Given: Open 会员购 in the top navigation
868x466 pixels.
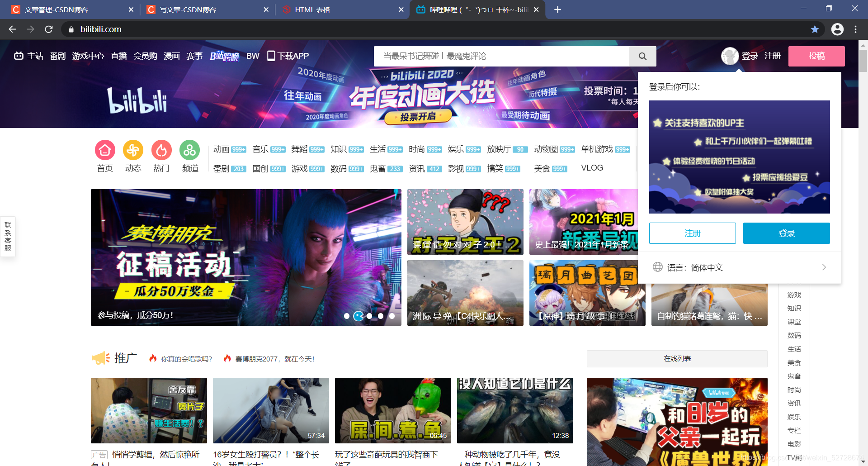Looking at the screenshot, I should point(145,56).
